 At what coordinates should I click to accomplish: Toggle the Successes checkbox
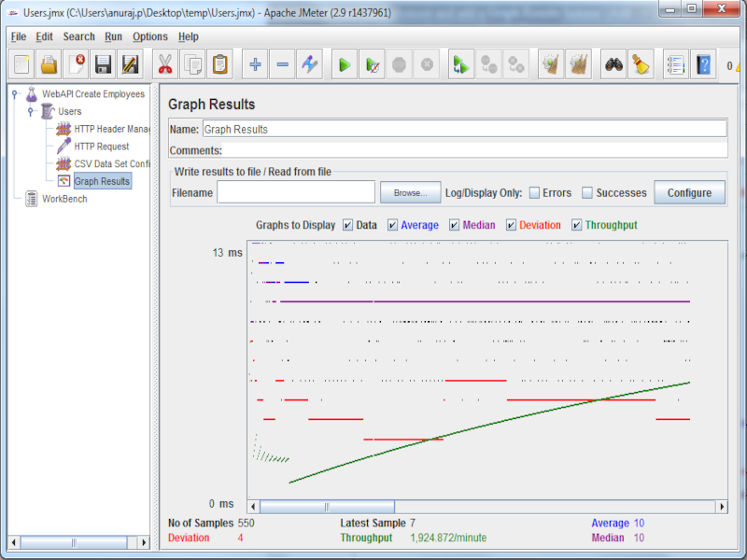(587, 193)
